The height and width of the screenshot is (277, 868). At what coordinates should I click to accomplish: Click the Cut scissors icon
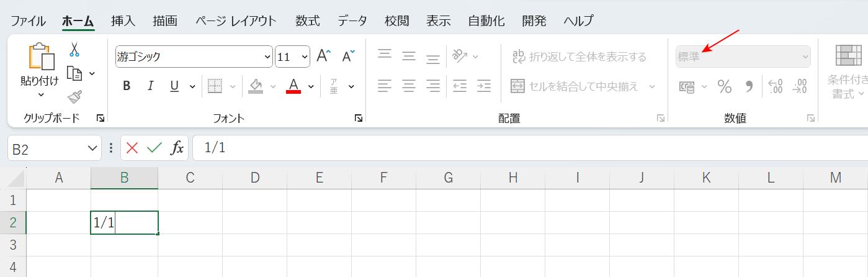coord(74,50)
